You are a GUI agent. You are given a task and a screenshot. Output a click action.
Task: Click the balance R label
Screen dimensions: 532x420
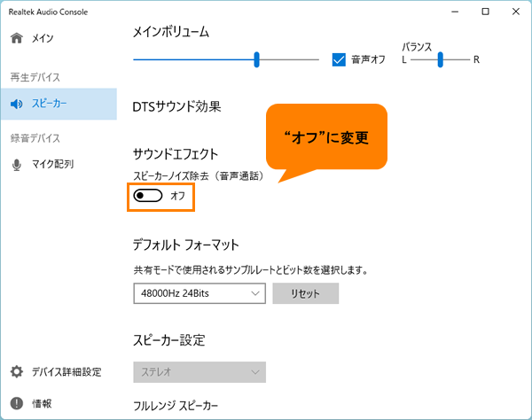click(476, 60)
